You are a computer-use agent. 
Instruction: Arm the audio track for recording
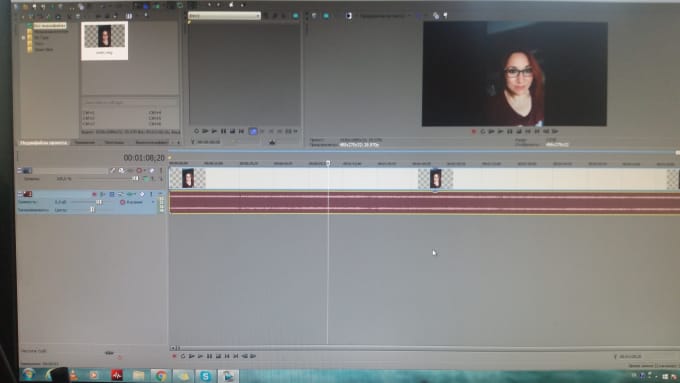click(94, 194)
